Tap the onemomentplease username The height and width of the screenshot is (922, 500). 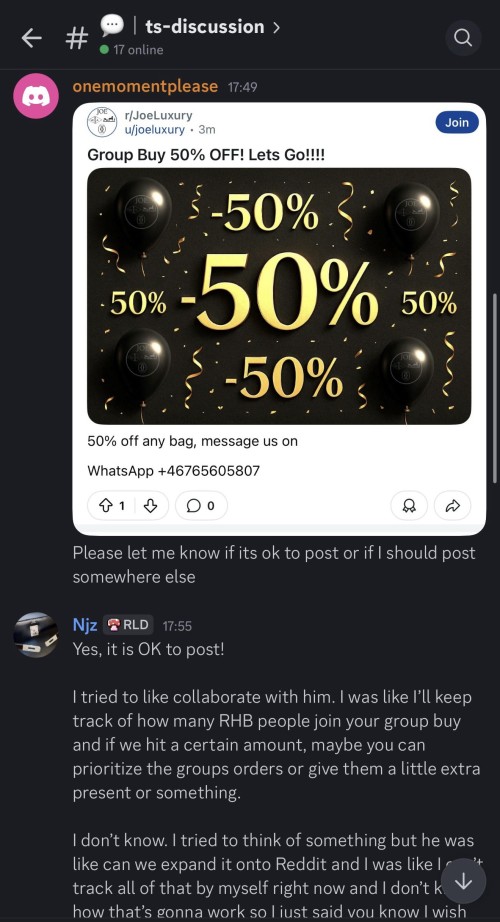tap(145, 86)
